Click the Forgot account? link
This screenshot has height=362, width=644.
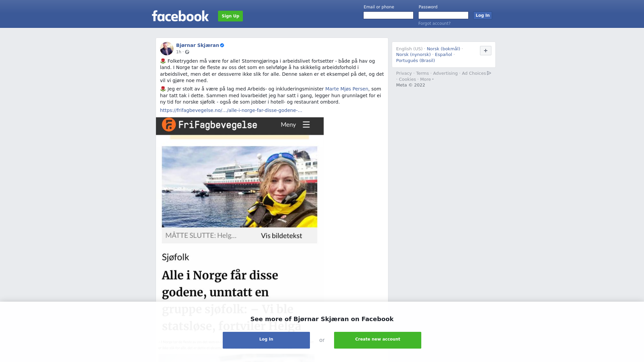(434, 23)
